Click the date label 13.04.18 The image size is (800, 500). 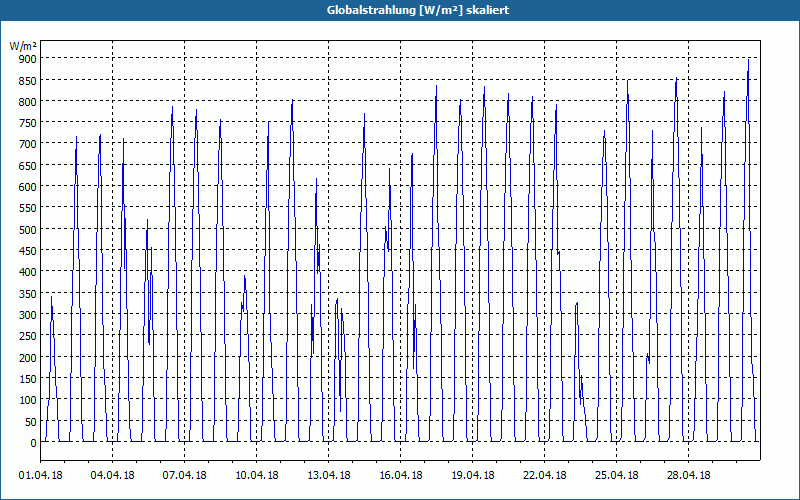click(329, 476)
